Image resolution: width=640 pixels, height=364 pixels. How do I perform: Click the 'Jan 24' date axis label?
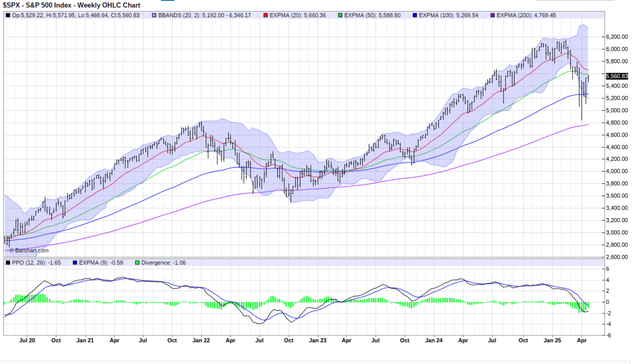pos(433,340)
